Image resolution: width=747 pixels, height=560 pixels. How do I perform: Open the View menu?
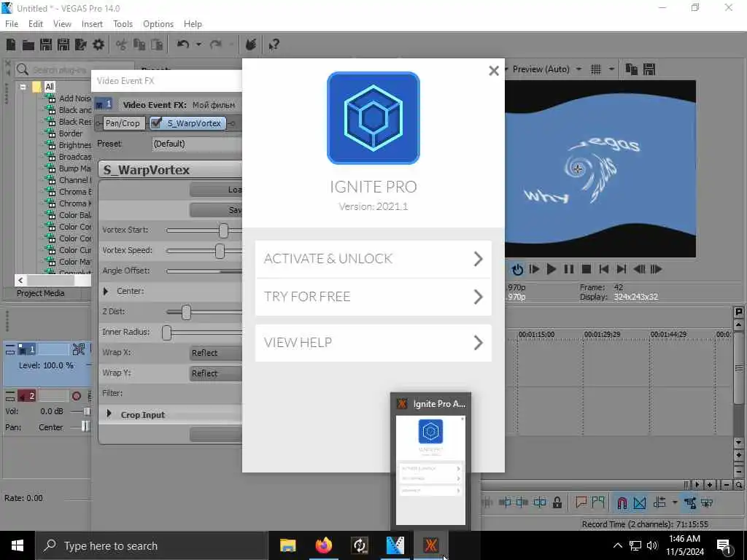[x=63, y=24]
